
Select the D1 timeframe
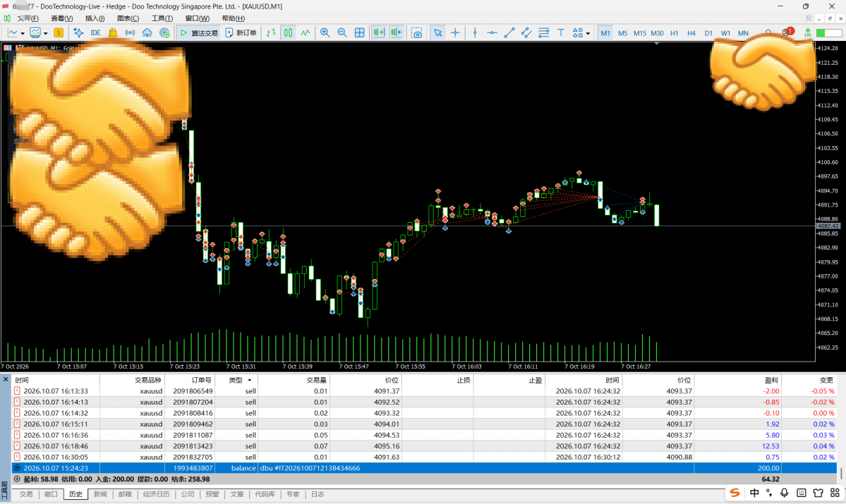tap(708, 33)
